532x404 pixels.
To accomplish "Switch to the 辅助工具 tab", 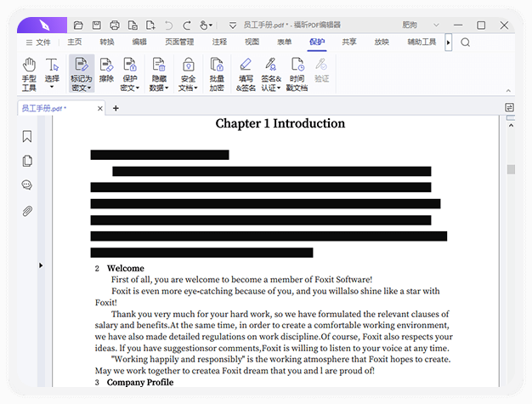I will tap(422, 42).
